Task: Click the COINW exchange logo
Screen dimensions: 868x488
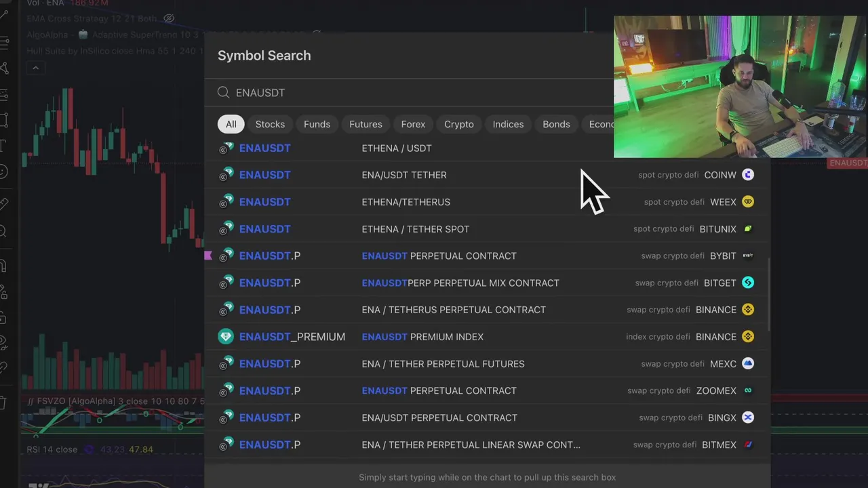Action: 748,175
